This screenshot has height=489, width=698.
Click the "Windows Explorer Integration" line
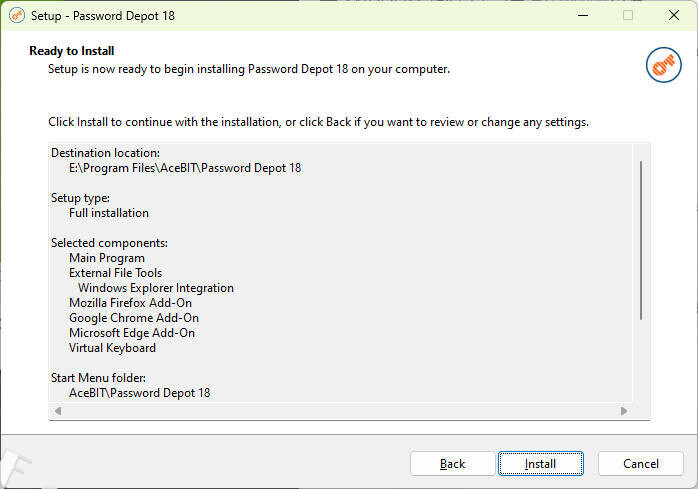coord(156,288)
